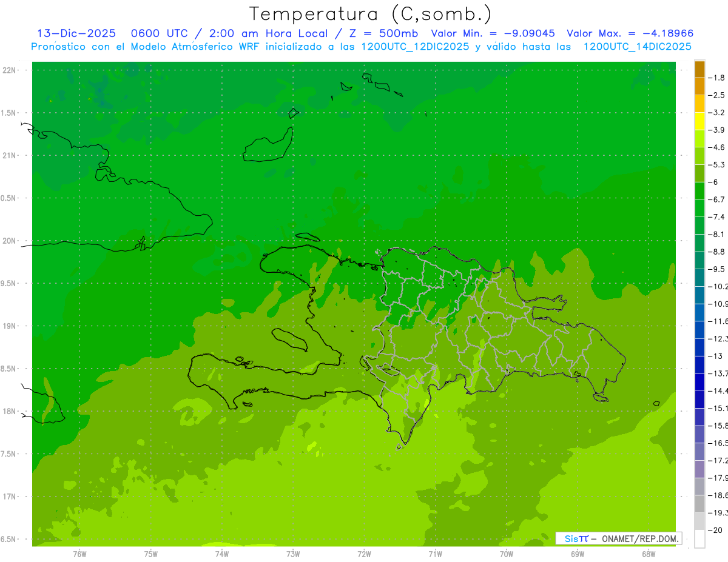
Task: Click the '-16.5' colorbar label
Action: [718, 443]
